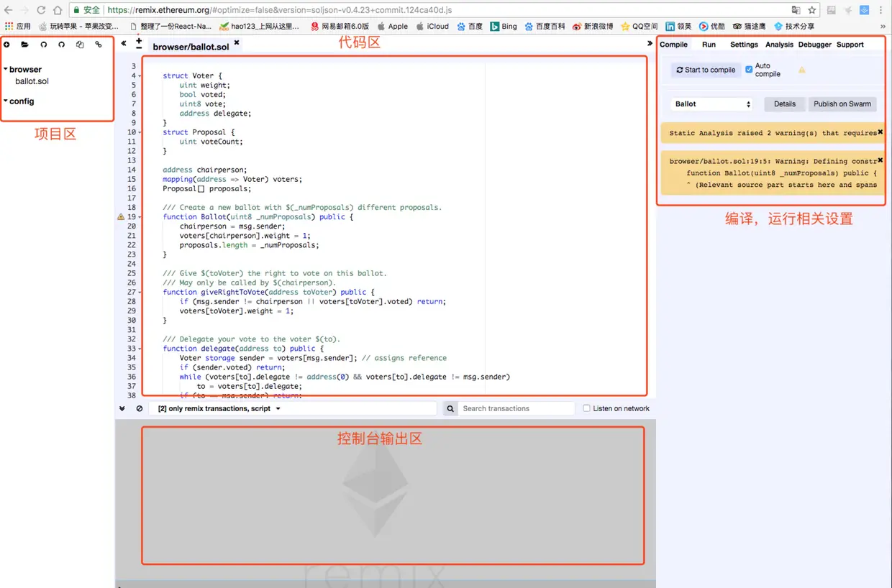This screenshot has height=588, width=892.
Task: Show more bookmarks overflow chevron
Action: pos(883,26)
